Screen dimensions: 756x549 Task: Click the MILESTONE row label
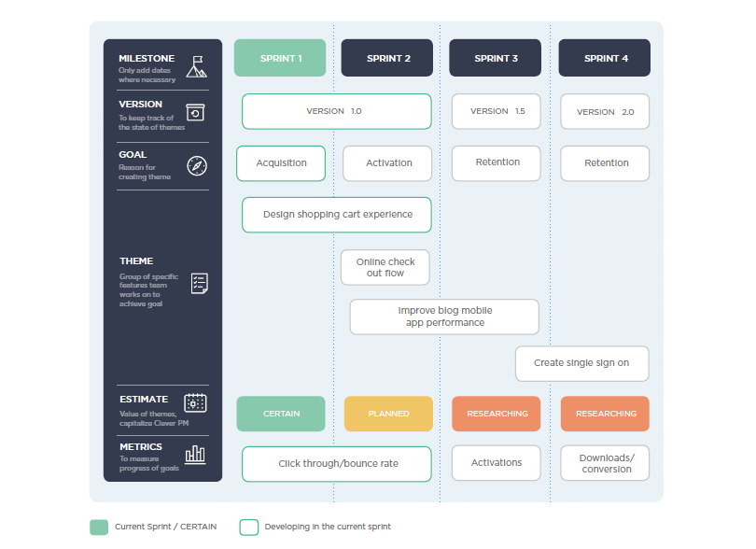(x=147, y=59)
